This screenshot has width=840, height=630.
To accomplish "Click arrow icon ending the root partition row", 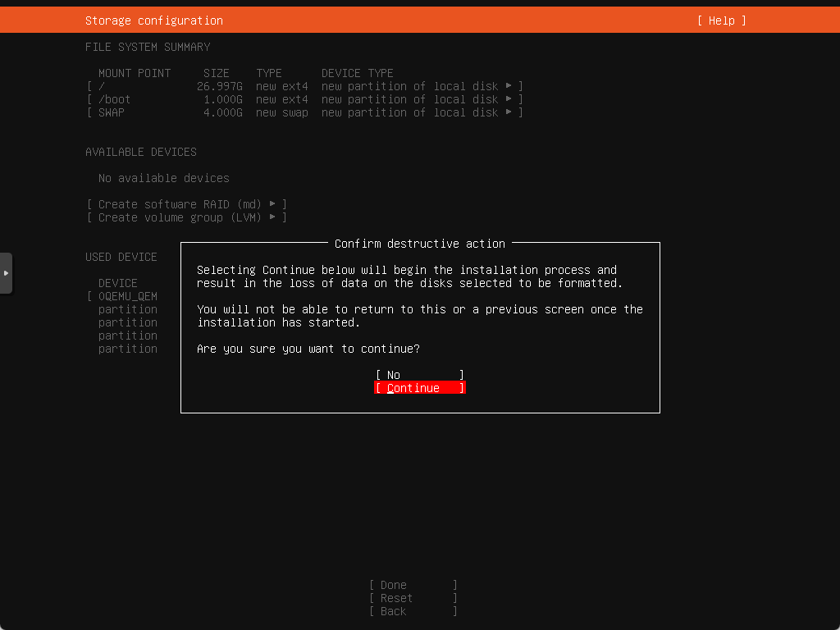I will point(509,86).
